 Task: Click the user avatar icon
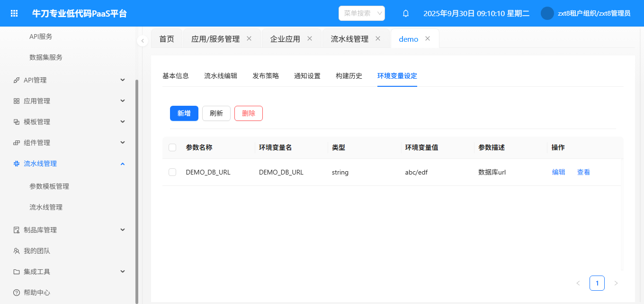(x=547, y=13)
